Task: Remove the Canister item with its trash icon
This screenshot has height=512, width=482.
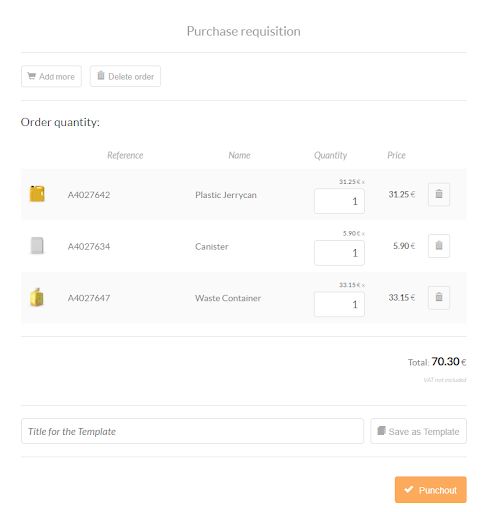Action: [x=439, y=246]
